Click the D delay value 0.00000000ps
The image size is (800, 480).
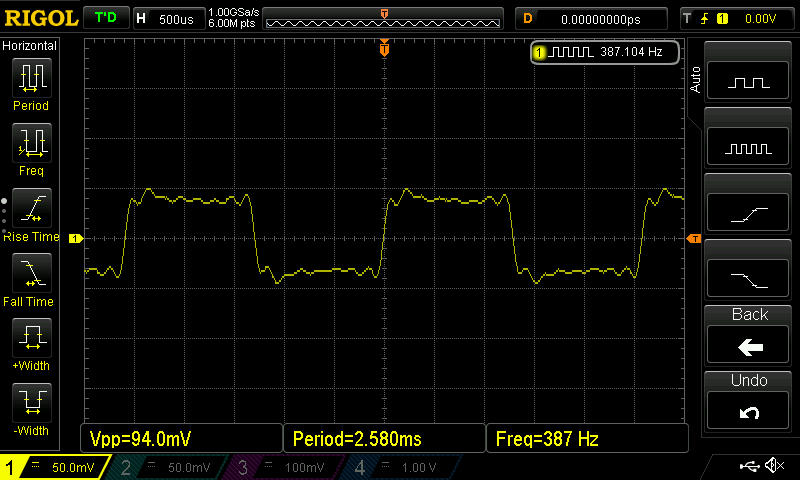[591, 19]
